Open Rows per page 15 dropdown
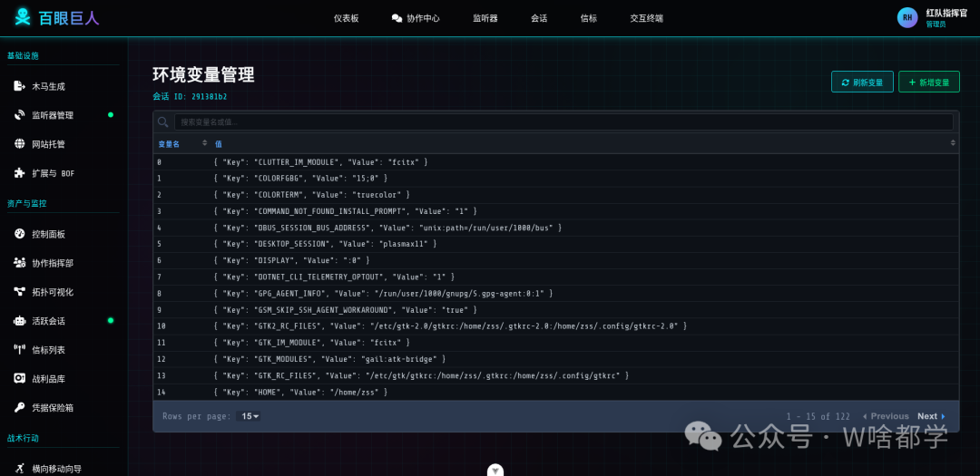 [250, 416]
